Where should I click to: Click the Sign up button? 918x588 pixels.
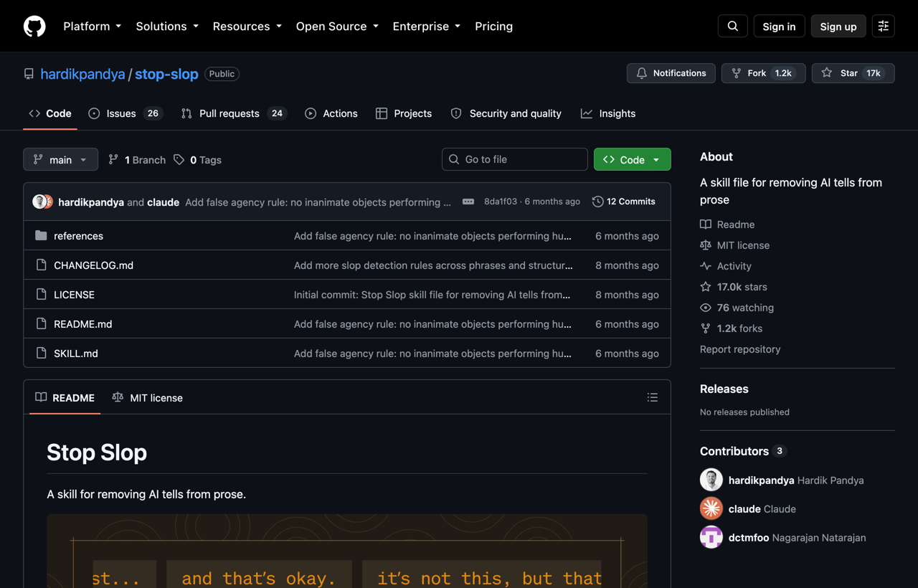838,27
